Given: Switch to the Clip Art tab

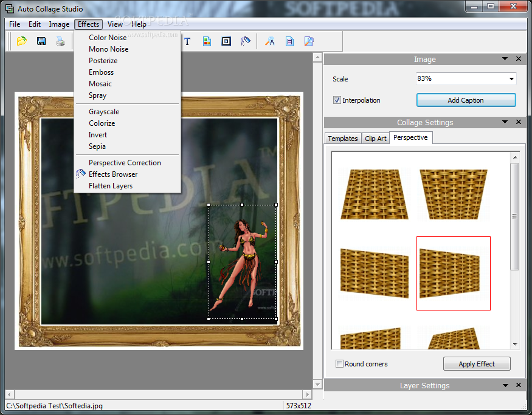Looking at the screenshot, I should tap(376, 139).
